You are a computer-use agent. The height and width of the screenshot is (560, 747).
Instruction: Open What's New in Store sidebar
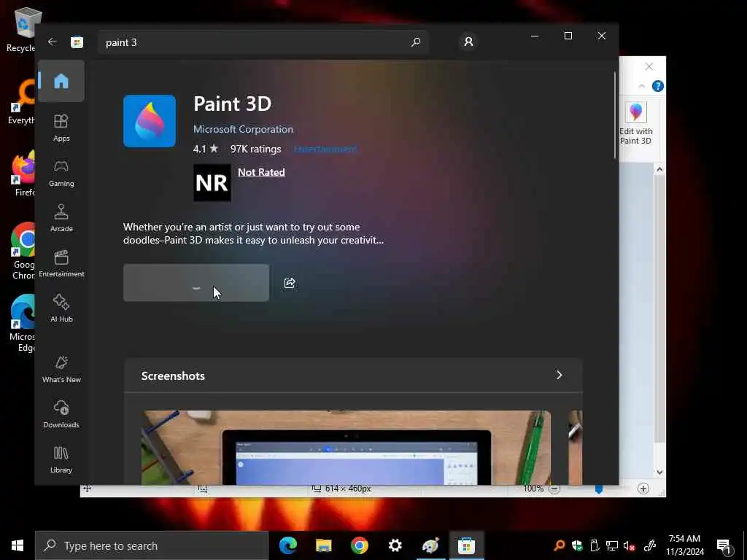(61, 369)
